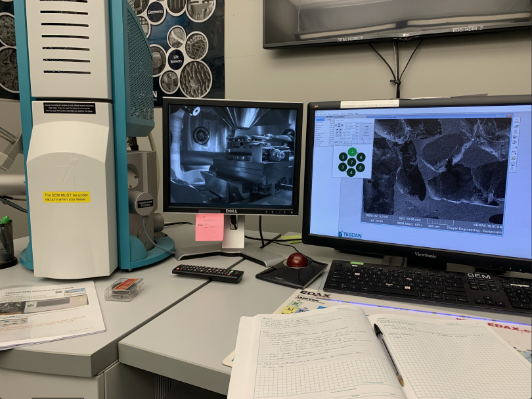The width and height of the screenshot is (532, 399).
Task: Click the bright green active carousel position
Action: [x=352, y=151]
